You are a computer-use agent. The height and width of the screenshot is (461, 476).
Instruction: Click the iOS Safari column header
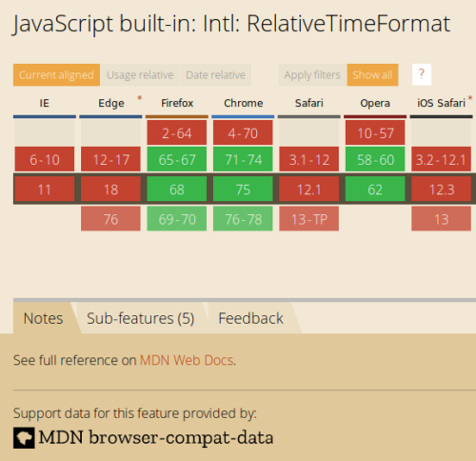pyautogui.click(x=441, y=103)
